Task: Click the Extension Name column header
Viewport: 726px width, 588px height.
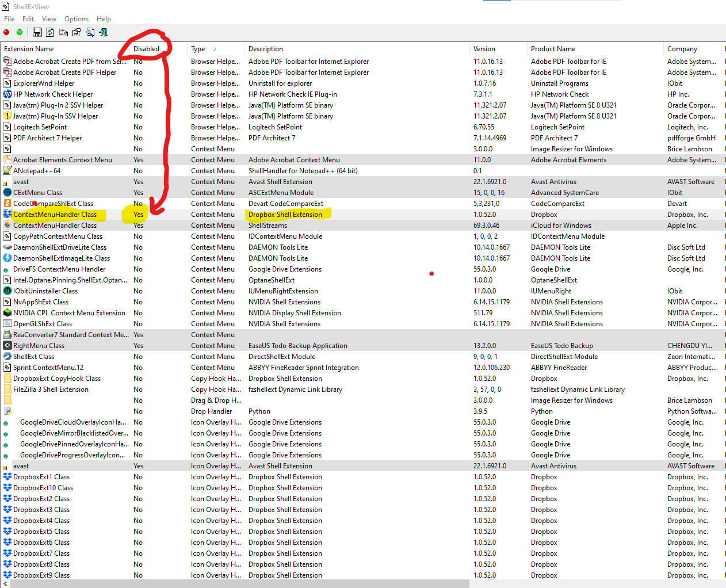Action: click(29, 49)
